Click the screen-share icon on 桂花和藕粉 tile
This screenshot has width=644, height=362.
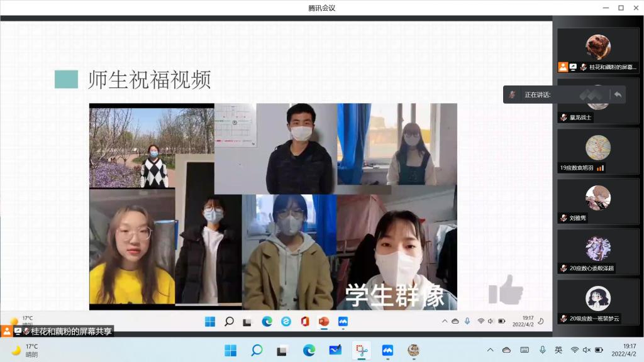pos(574,67)
